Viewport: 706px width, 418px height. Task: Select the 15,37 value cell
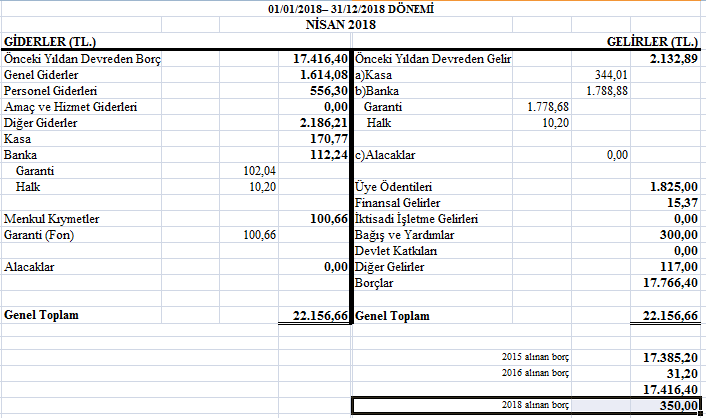point(683,203)
